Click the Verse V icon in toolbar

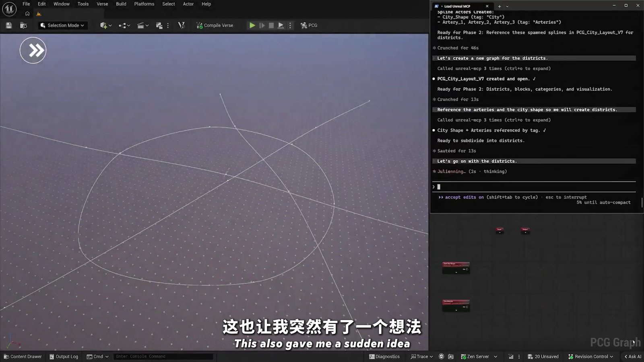pyautogui.click(x=182, y=25)
